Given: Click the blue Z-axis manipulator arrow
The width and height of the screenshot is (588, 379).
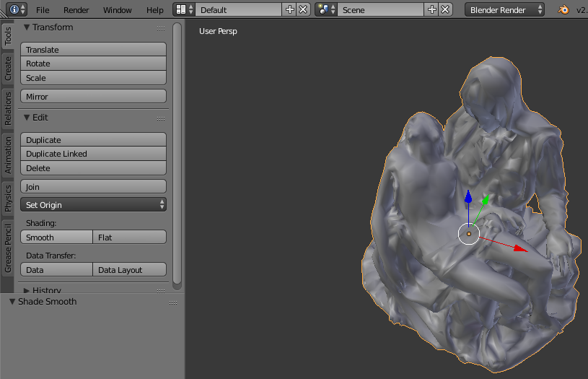Looking at the screenshot, I should click(468, 197).
